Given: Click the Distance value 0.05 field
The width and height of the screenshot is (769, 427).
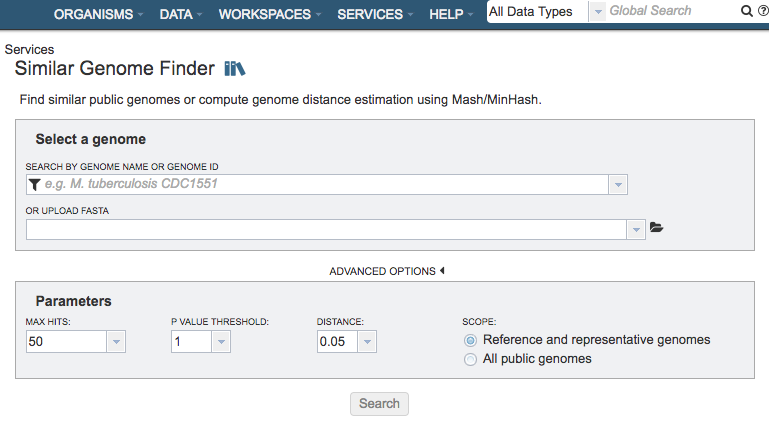Looking at the screenshot, I should 337,342.
